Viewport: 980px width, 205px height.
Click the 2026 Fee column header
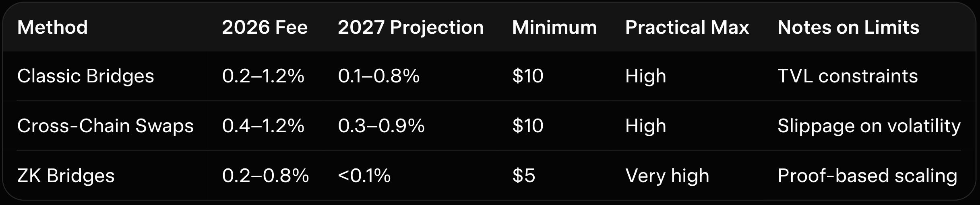coord(265,27)
